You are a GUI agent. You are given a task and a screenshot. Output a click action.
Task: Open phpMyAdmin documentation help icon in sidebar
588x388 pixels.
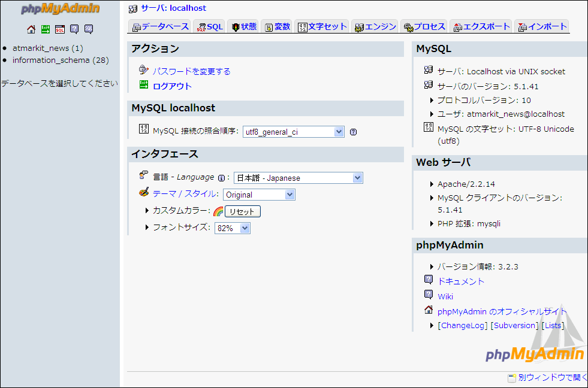(74, 29)
